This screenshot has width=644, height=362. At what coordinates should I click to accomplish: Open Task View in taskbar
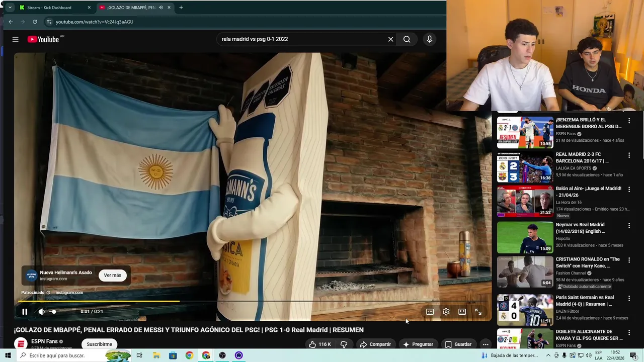(x=139, y=355)
